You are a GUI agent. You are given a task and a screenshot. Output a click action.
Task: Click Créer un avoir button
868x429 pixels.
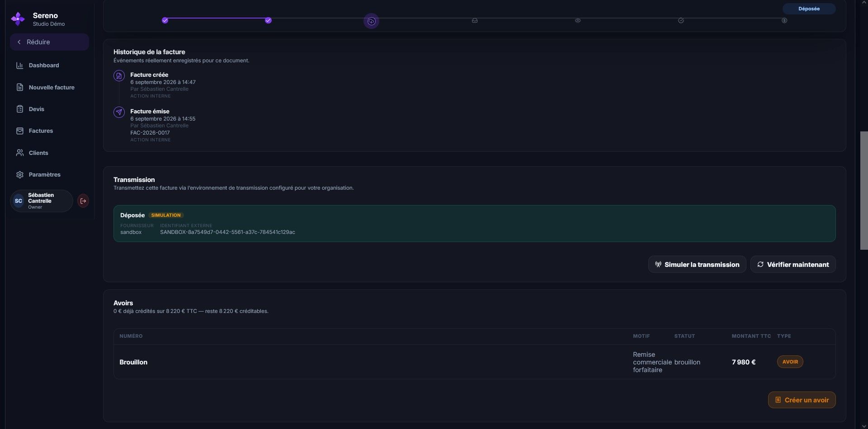(x=802, y=400)
